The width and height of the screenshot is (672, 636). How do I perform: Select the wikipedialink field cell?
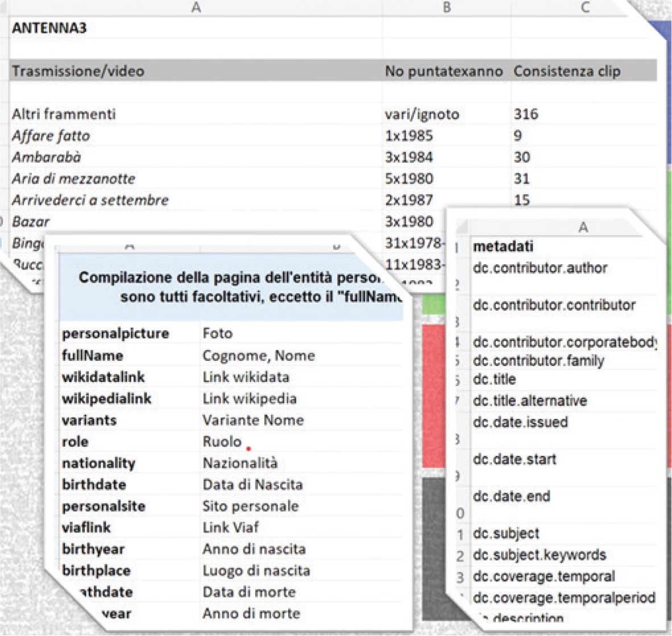[x=130, y=398]
